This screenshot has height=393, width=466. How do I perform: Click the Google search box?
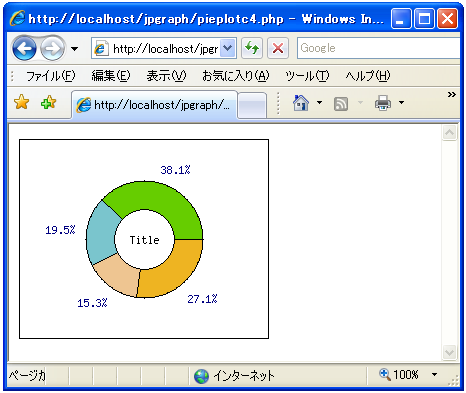coord(379,48)
